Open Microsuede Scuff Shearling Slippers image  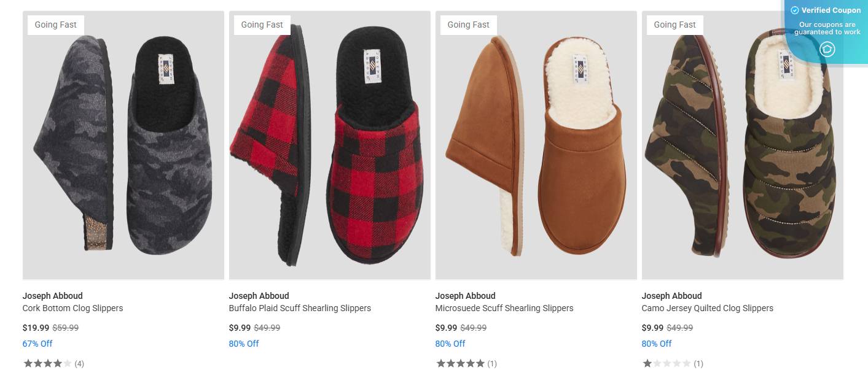[536, 145]
